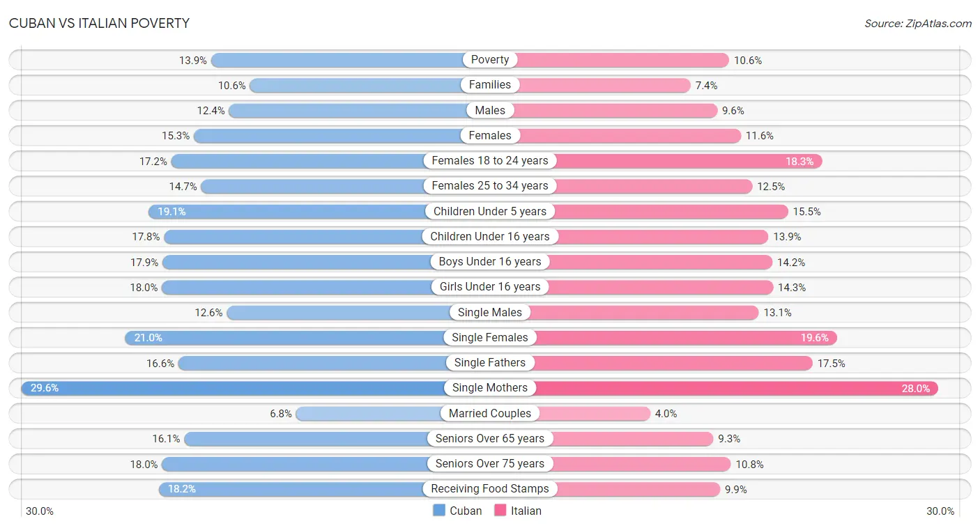The image size is (980, 528).
Task: Click the pink Italian legend swatch
Action: pyautogui.click(x=500, y=511)
